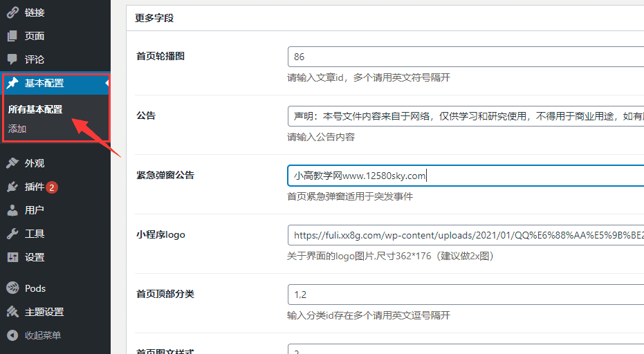Collapse the sidebar with 收起菜单
Image resolution: width=644 pixels, height=354 pixels.
pos(42,335)
